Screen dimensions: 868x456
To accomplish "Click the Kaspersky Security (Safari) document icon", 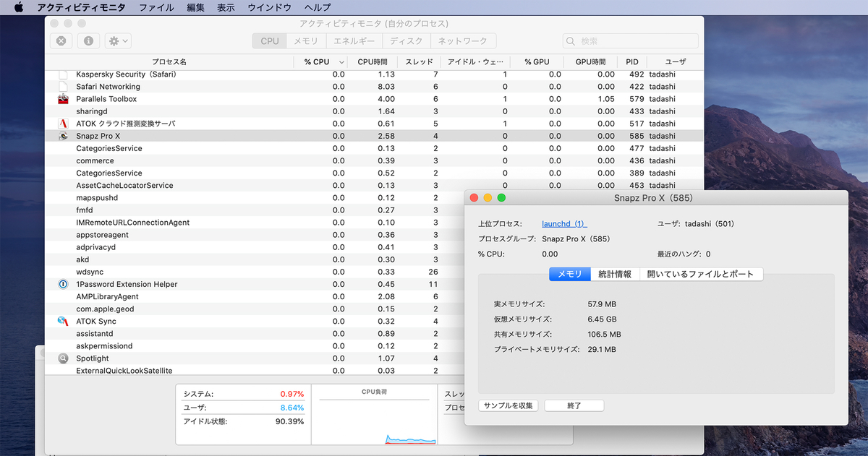I will click(63, 74).
